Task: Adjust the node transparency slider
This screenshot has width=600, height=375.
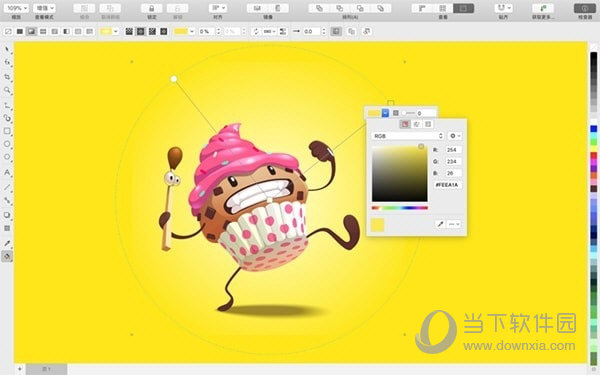Action: 407,113
